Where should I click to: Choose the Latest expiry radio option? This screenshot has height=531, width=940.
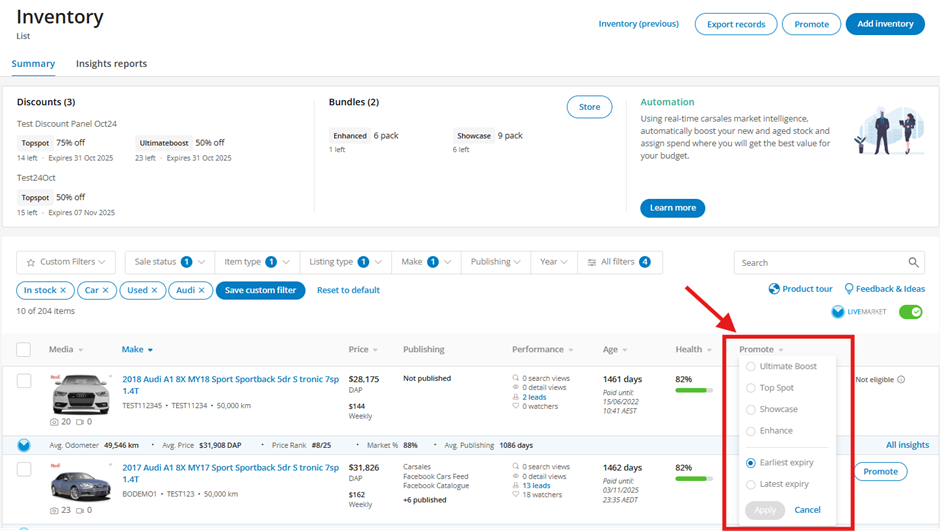(751, 485)
